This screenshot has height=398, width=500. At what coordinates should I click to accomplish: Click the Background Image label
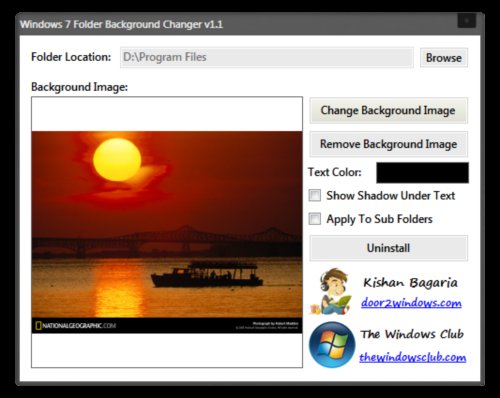pyautogui.click(x=79, y=87)
